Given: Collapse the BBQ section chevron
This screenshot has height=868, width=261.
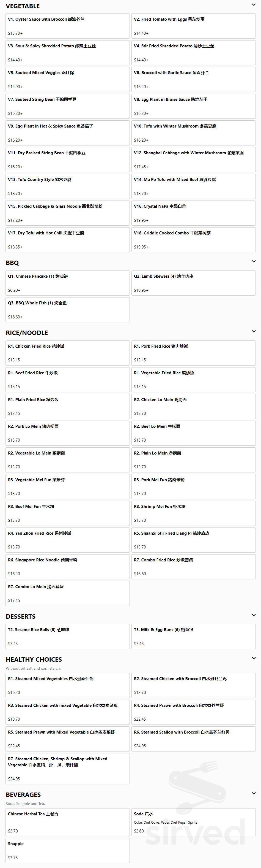Looking at the screenshot, I should coord(254,261).
